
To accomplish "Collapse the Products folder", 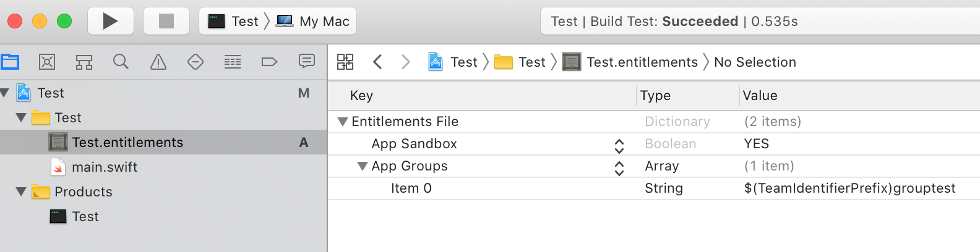I will tap(21, 191).
